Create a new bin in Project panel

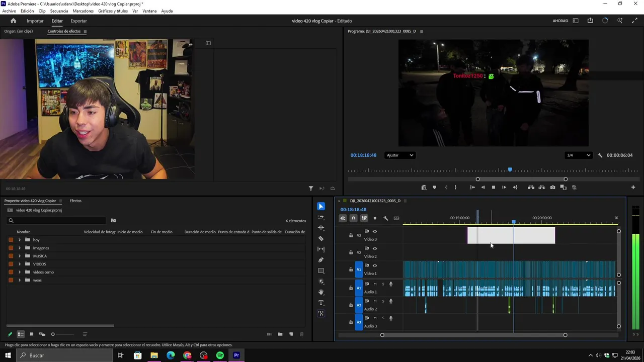(x=280, y=334)
